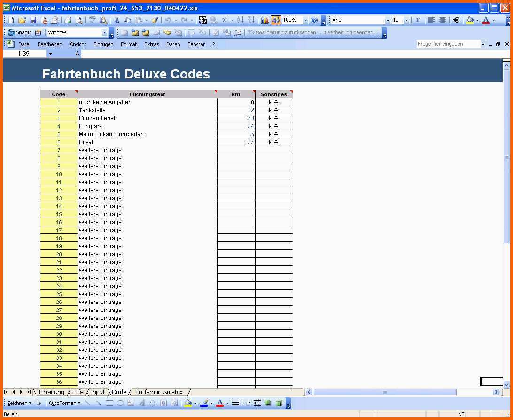Click the AutoSum sigma icon
This screenshot has width=513, height=420.
click(x=224, y=20)
